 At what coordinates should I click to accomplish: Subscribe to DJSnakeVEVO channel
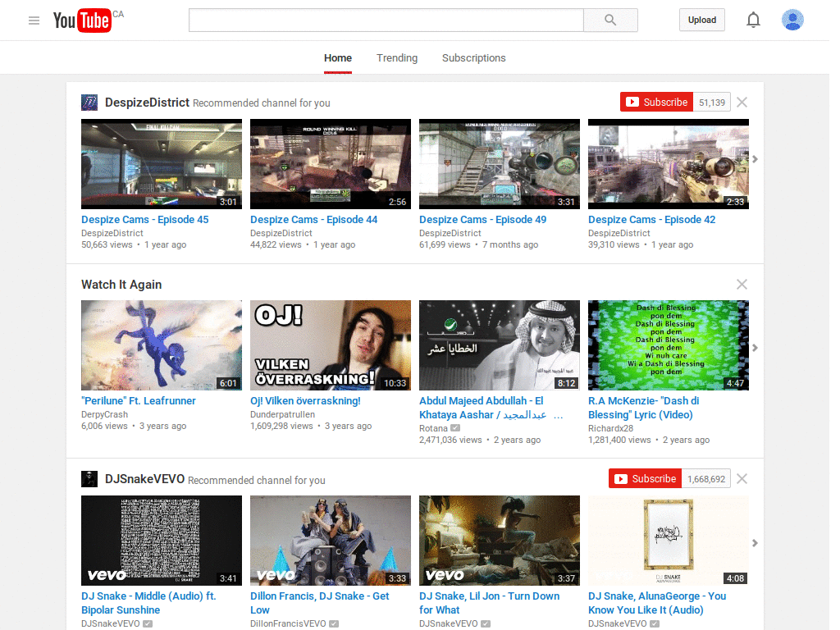tap(645, 479)
